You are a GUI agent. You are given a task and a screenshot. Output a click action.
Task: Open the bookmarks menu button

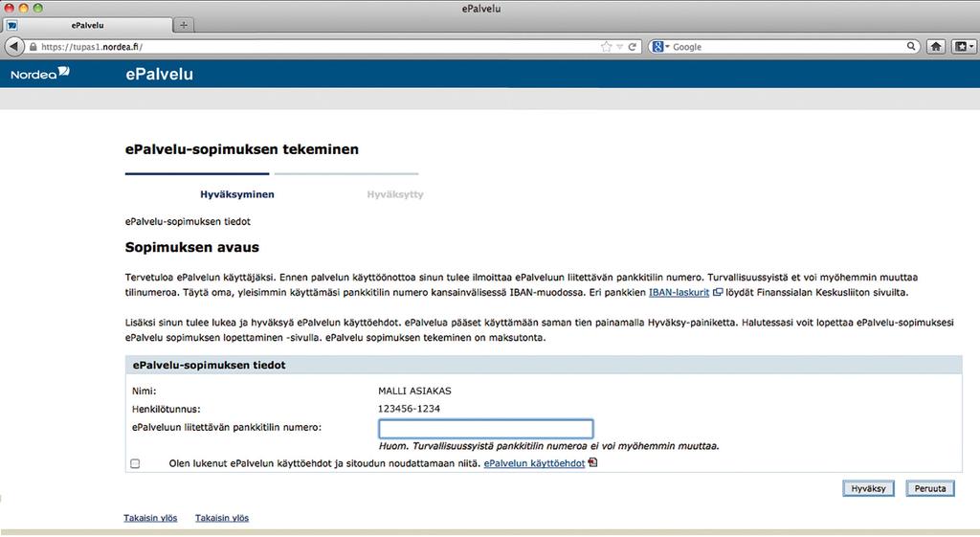pyautogui.click(x=963, y=46)
